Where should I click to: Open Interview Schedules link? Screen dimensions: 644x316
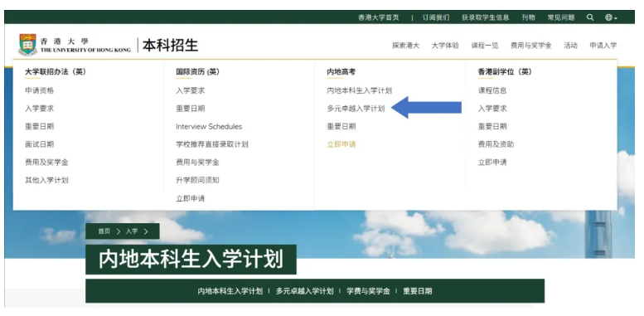pos(209,127)
